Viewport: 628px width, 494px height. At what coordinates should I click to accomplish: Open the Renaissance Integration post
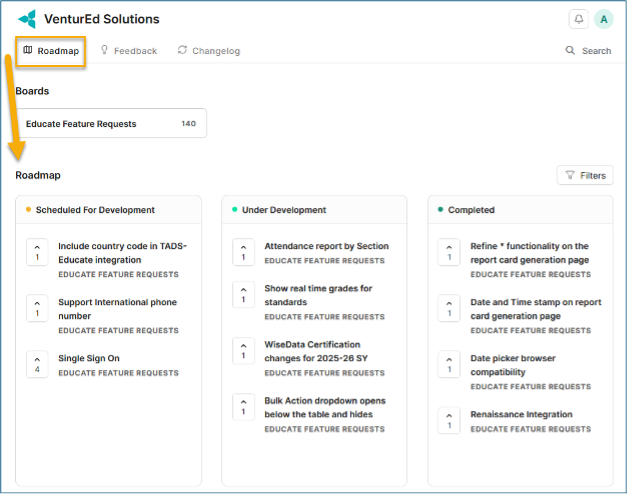tap(521, 414)
